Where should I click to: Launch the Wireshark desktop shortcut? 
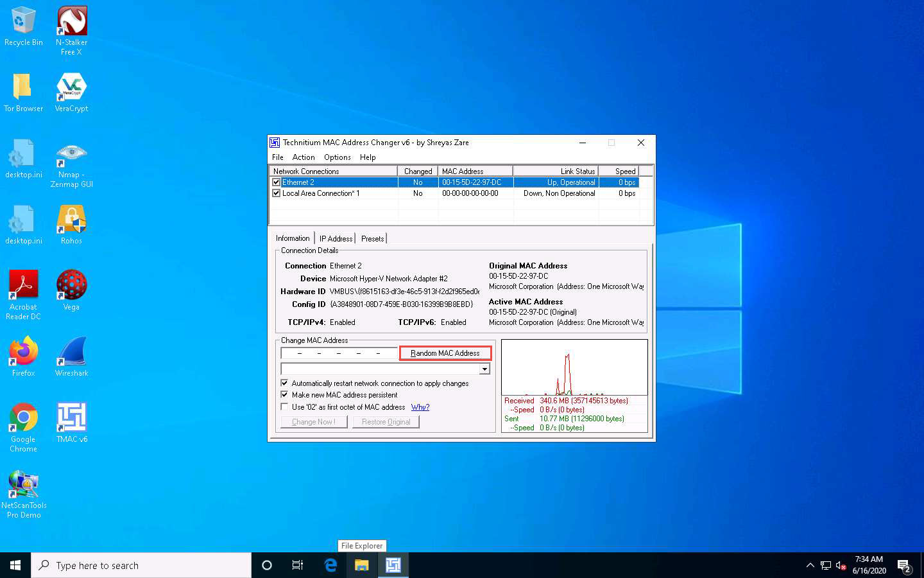click(x=71, y=356)
